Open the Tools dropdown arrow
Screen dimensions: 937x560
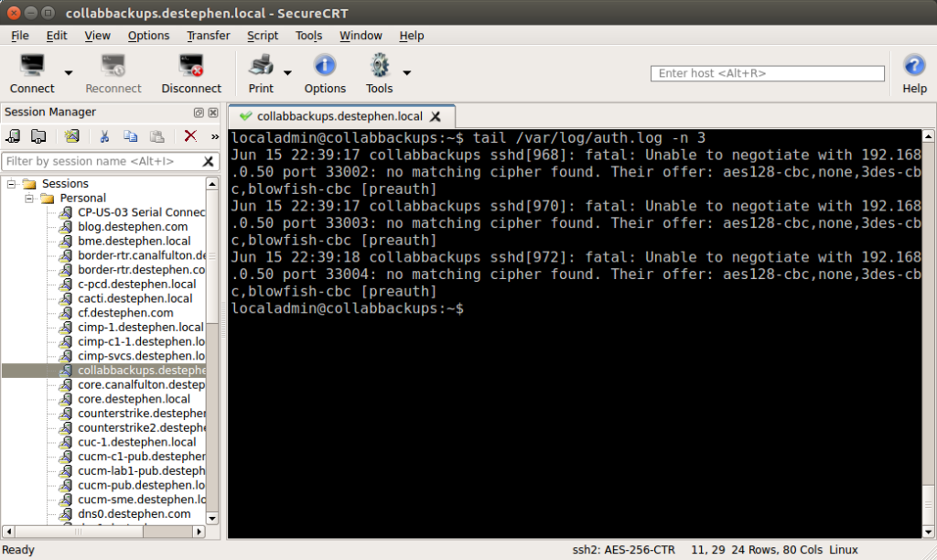pyautogui.click(x=407, y=73)
